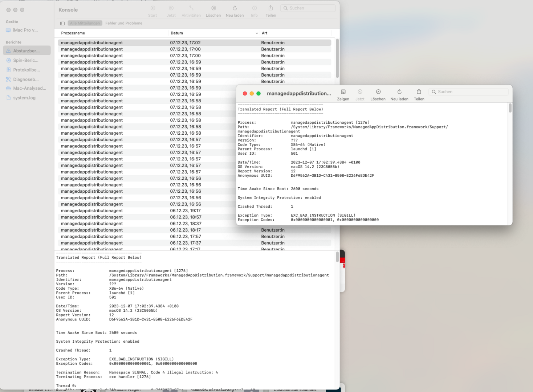The height and width of the screenshot is (392, 533).
Task: Select Alle Mitteilungen filter
Action: (85, 23)
